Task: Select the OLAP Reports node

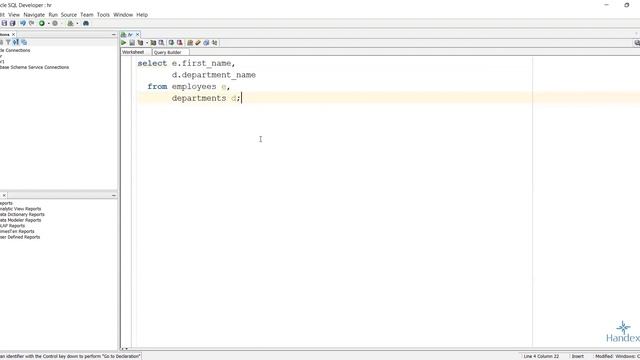Action: (13, 226)
